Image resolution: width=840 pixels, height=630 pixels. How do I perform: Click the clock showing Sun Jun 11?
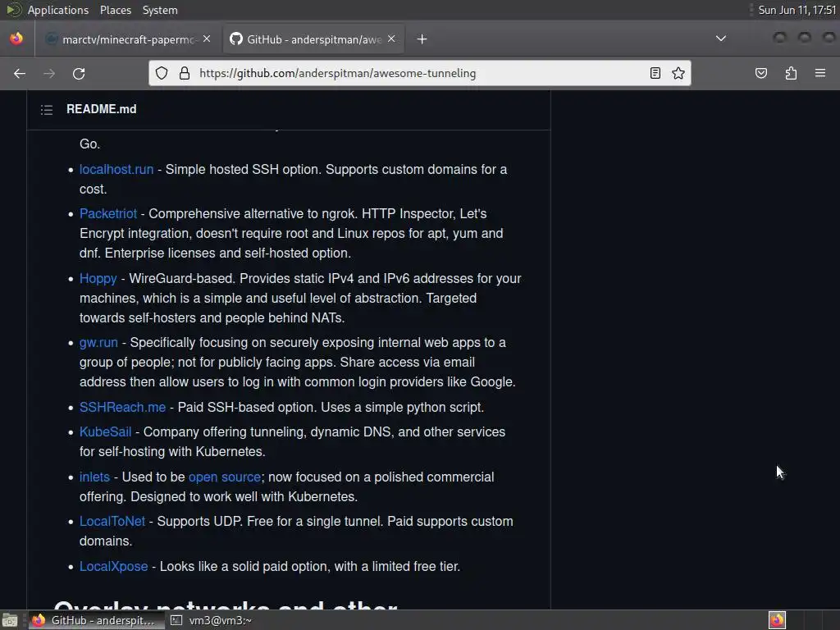point(797,10)
